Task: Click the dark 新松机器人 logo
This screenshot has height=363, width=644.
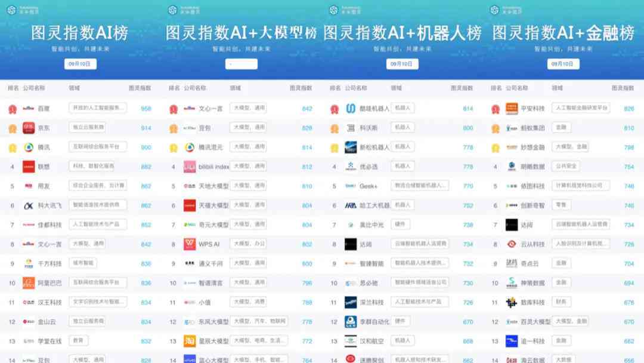Action: [x=351, y=147]
